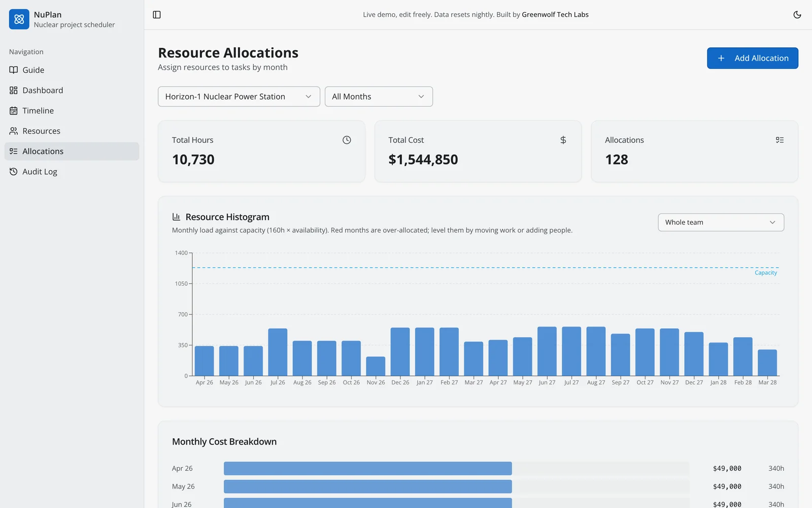Click the Total Hours value 10,730
The image size is (812, 508).
click(193, 160)
